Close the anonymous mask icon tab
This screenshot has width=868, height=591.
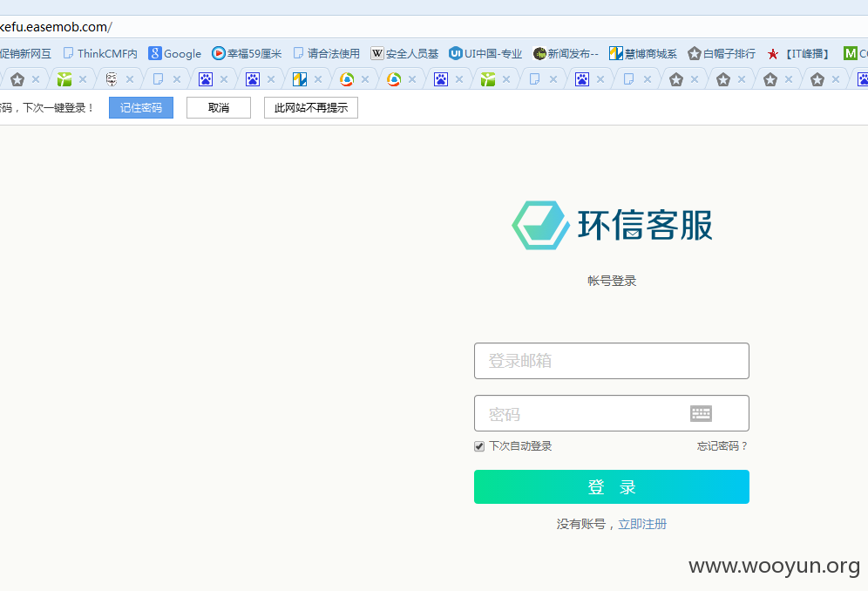[130, 79]
